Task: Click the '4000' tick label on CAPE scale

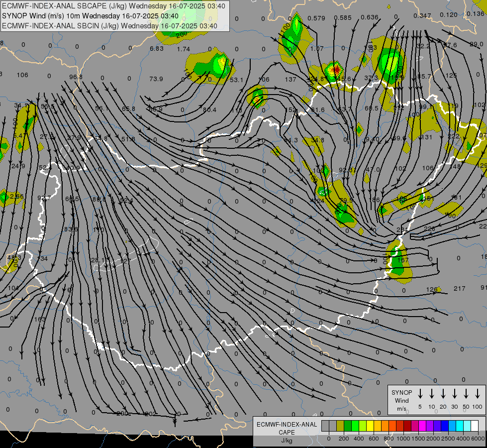Action: pos(463,439)
